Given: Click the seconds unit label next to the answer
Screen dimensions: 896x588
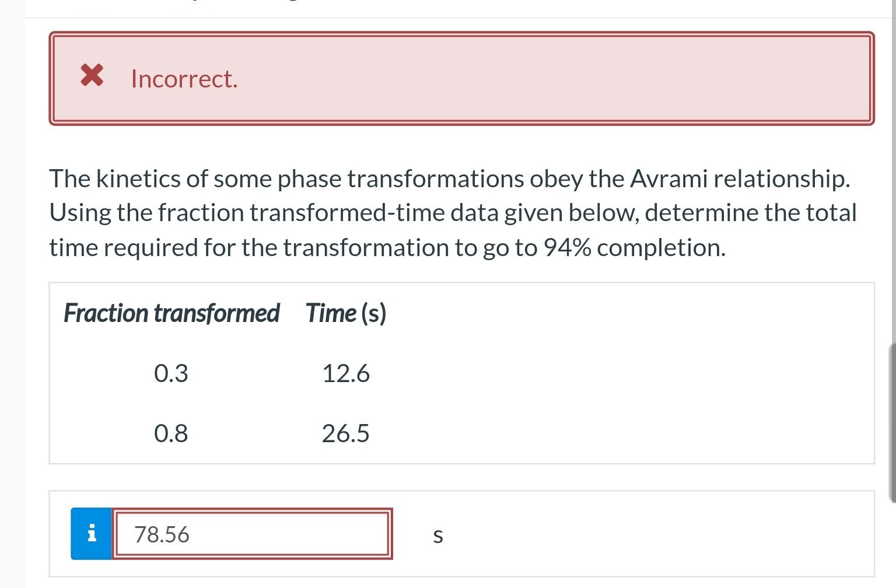Looking at the screenshot, I should click(437, 535).
